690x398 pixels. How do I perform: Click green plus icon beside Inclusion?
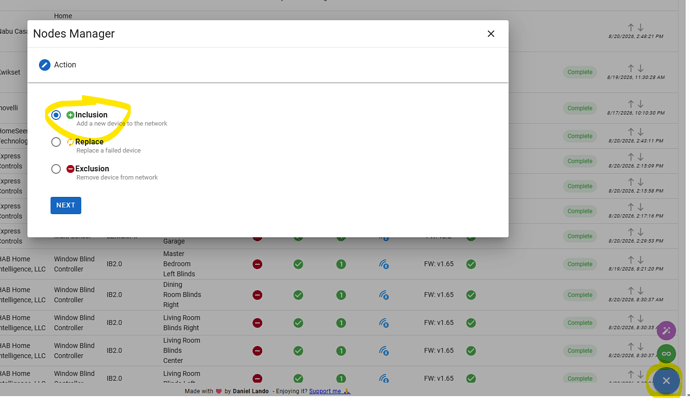pos(70,115)
